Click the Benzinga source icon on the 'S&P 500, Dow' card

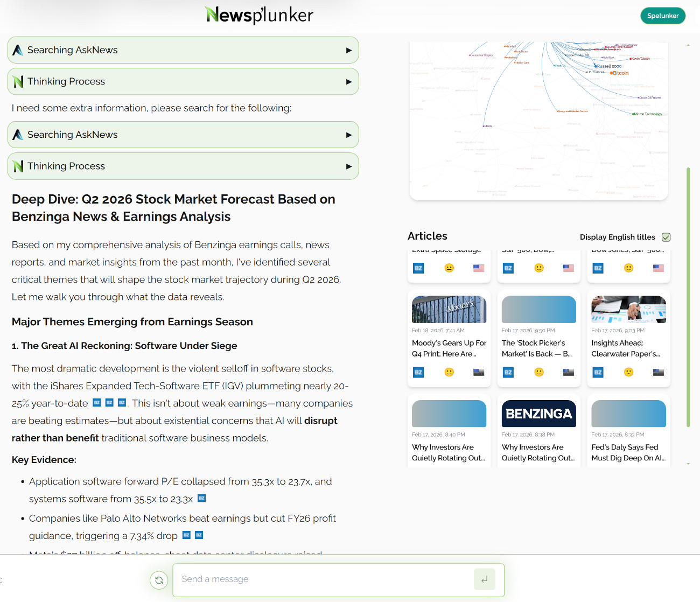(x=508, y=268)
